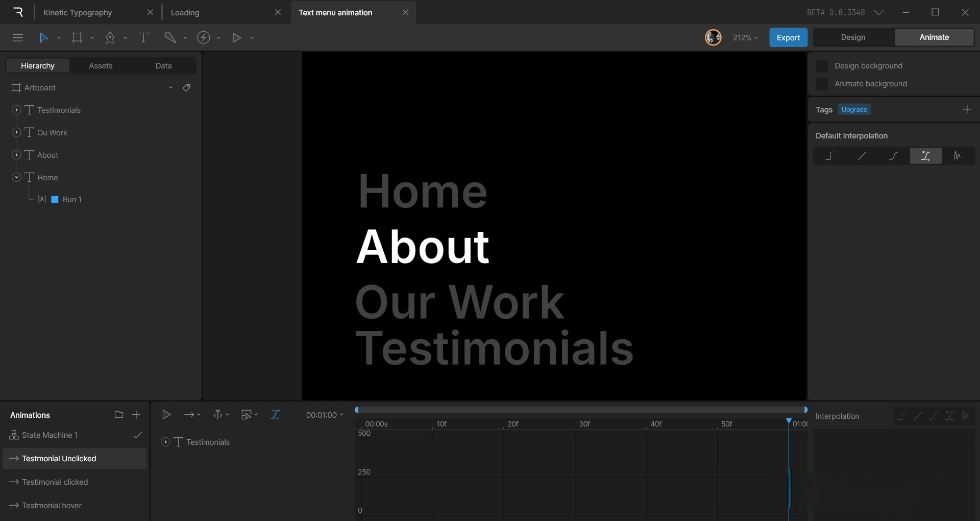The image size is (980, 521).
Task: Select State Machine 1 animation
Action: pos(50,435)
